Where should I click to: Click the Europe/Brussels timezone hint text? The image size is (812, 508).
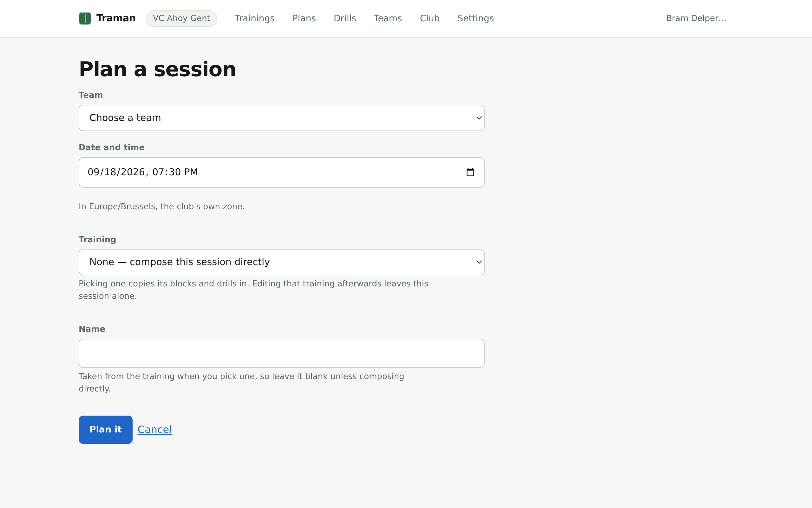click(x=162, y=206)
